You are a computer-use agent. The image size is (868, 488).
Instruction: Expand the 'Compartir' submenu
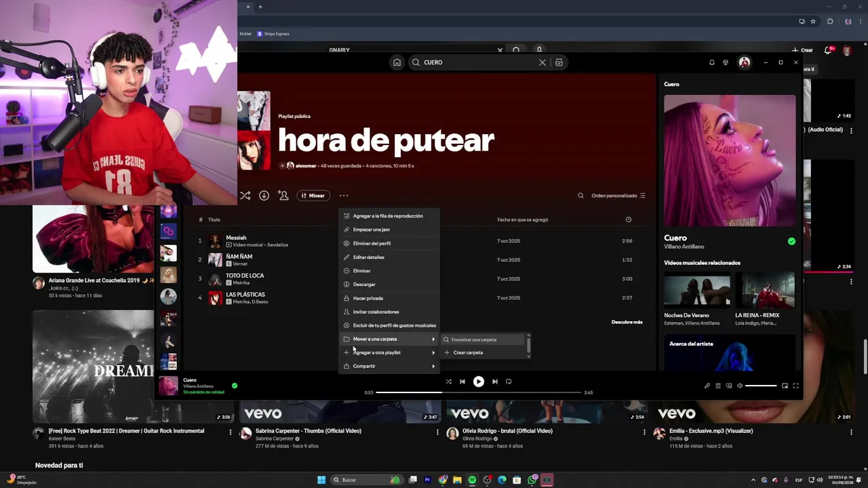(389, 366)
